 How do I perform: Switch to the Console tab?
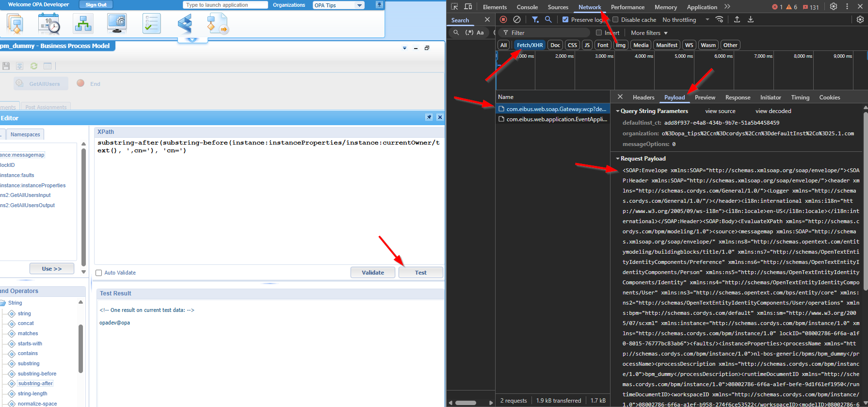coord(527,7)
